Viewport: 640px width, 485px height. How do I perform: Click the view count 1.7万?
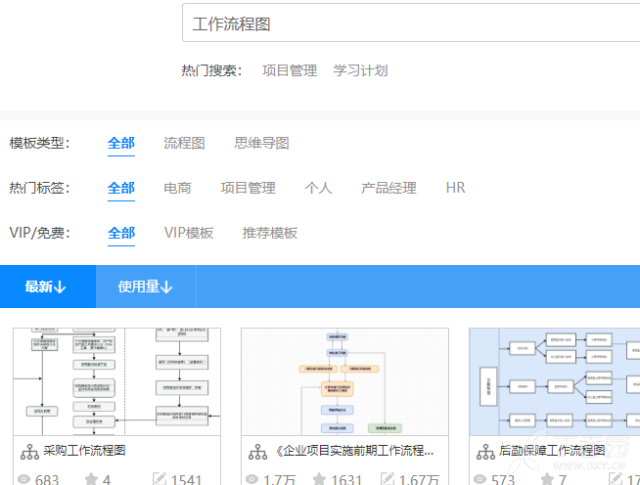point(279,479)
